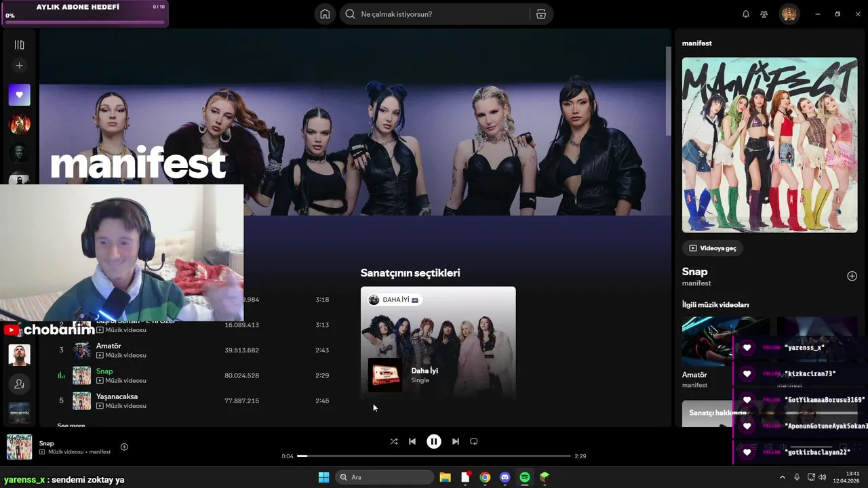Screen dimensions: 868x488
Task: Click duration 2:43 of Amatör
Action: click(x=322, y=350)
